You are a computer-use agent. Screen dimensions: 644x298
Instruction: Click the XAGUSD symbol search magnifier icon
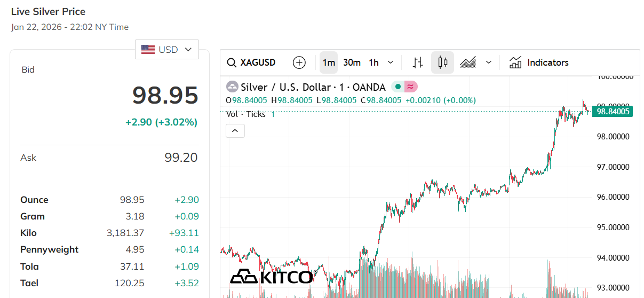(x=232, y=62)
